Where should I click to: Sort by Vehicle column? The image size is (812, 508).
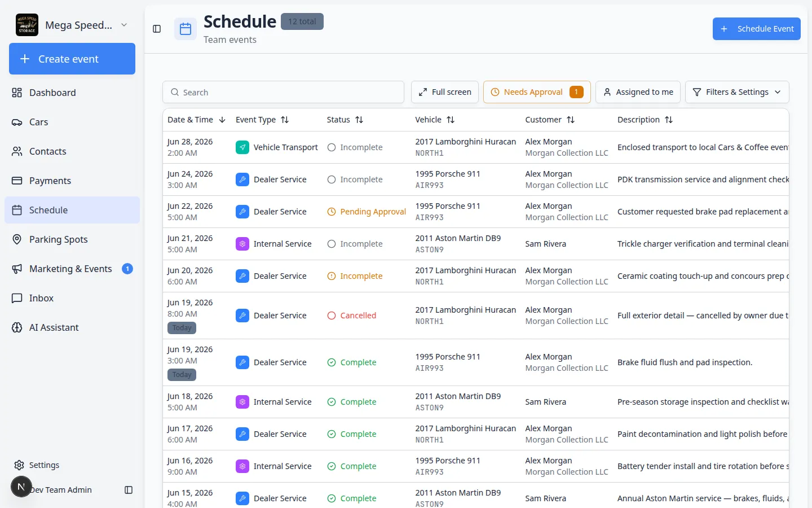tap(435, 120)
